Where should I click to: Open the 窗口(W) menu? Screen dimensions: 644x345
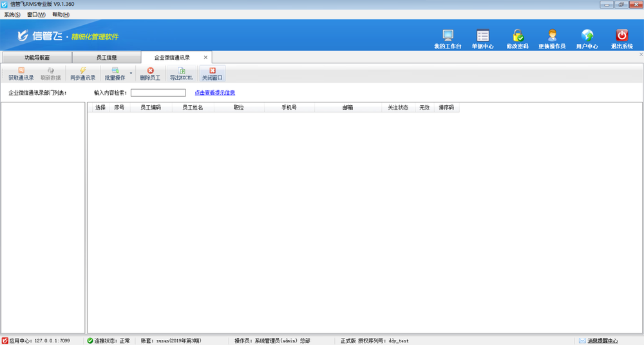tap(36, 14)
